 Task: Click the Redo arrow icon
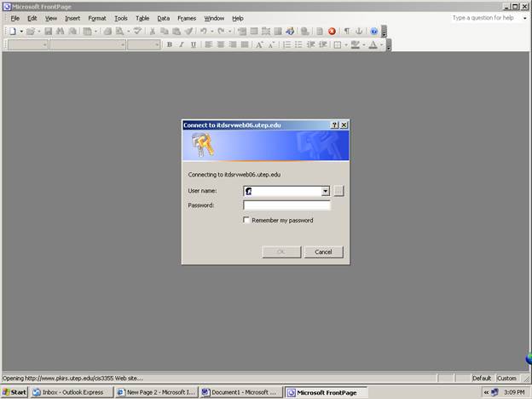[x=221, y=32]
